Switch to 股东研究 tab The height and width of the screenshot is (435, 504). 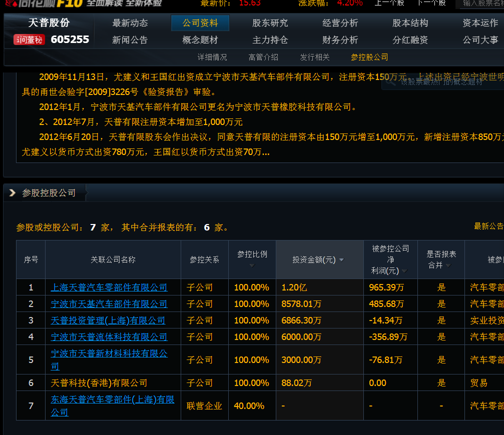[270, 23]
